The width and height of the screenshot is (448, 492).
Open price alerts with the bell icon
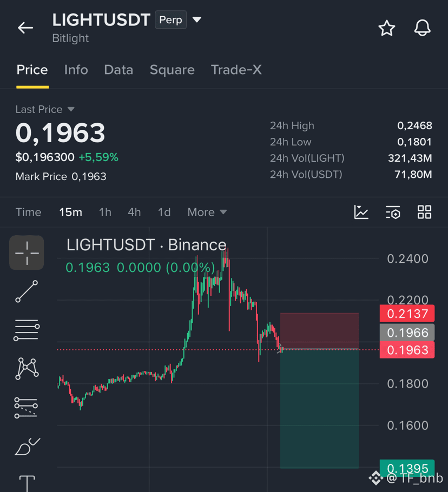[422, 28]
